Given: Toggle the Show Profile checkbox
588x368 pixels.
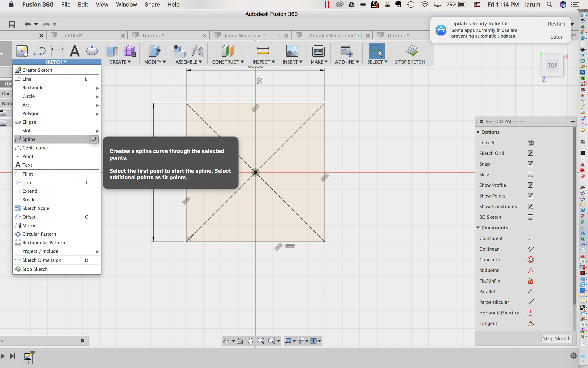Looking at the screenshot, I should pyautogui.click(x=530, y=185).
